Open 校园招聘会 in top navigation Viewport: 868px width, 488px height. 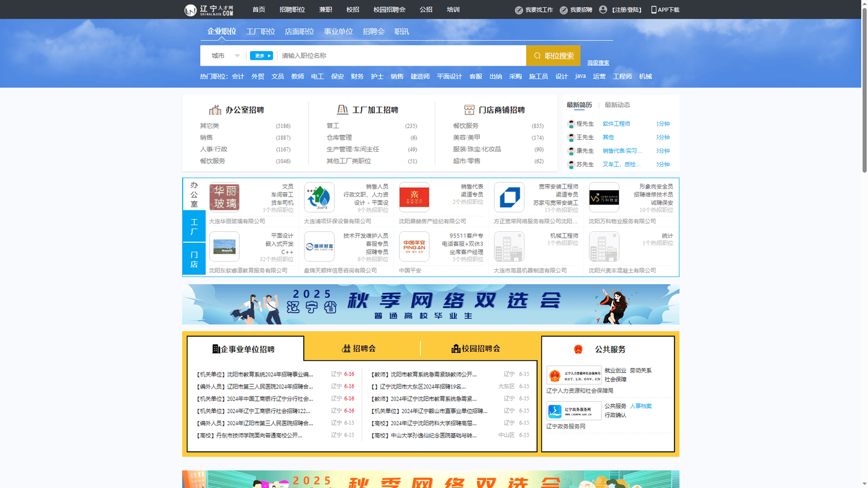(x=389, y=10)
